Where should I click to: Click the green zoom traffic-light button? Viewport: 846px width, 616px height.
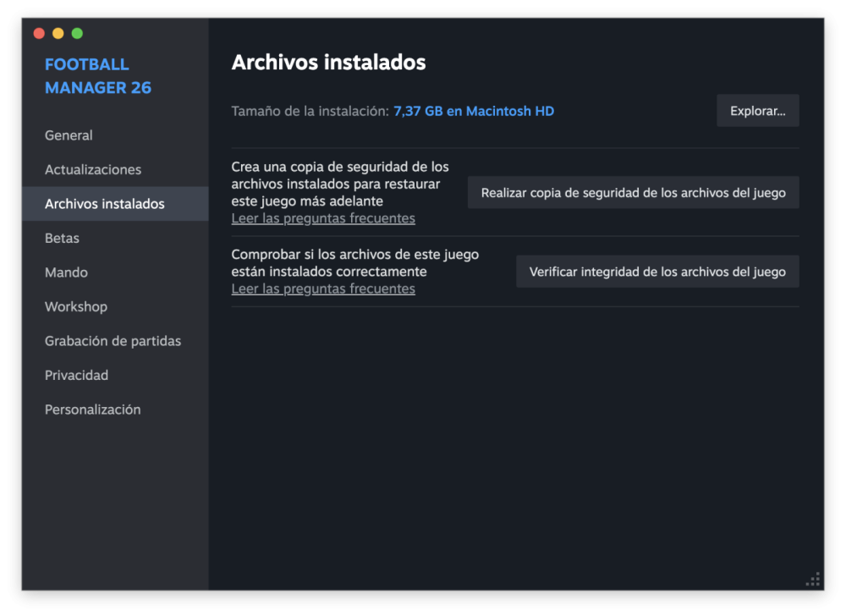(76, 33)
